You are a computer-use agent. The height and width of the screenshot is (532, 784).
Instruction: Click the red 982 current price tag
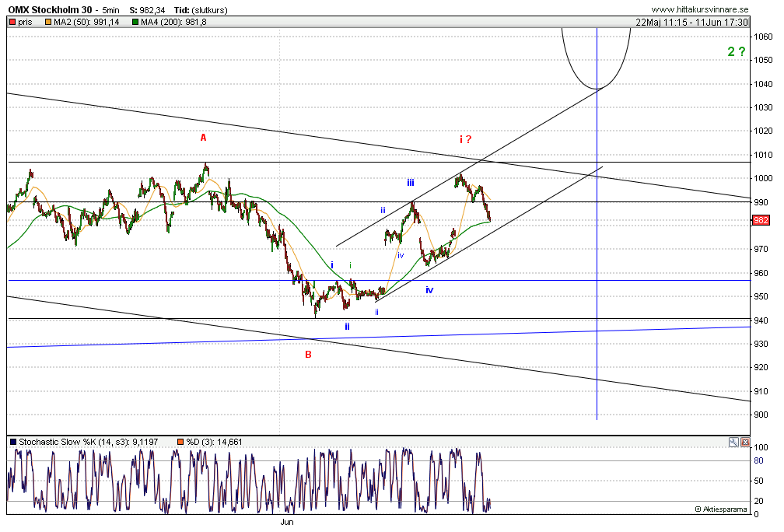(x=761, y=221)
